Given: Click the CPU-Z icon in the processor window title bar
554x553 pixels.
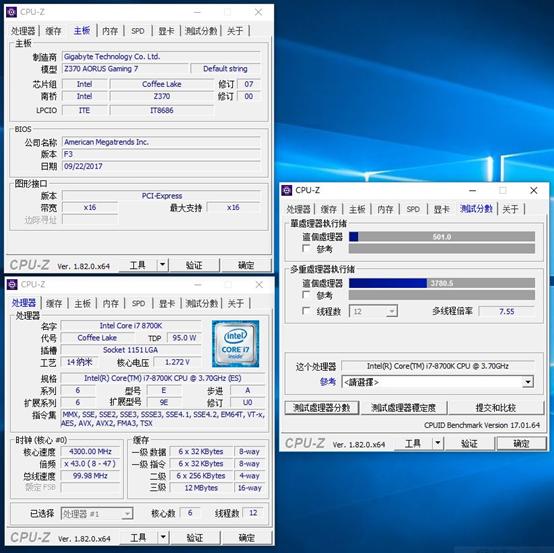Looking at the screenshot, I should point(12,284).
